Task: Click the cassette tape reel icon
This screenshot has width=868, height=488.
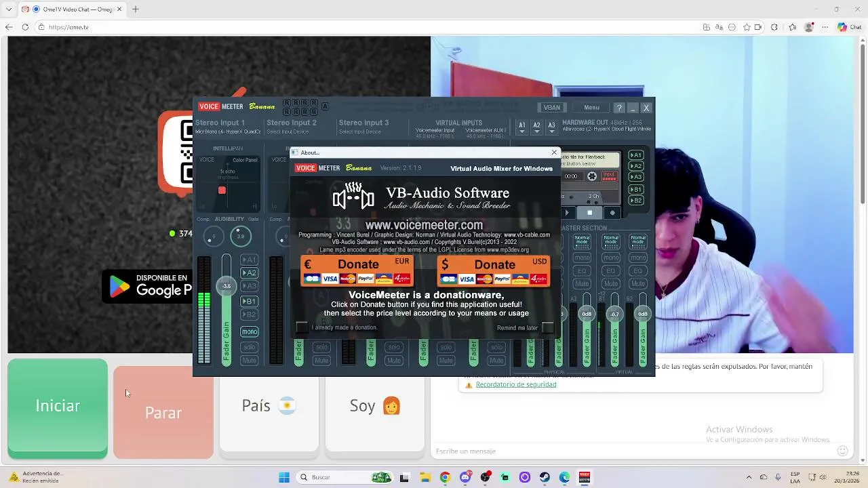Action: point(592,176)
